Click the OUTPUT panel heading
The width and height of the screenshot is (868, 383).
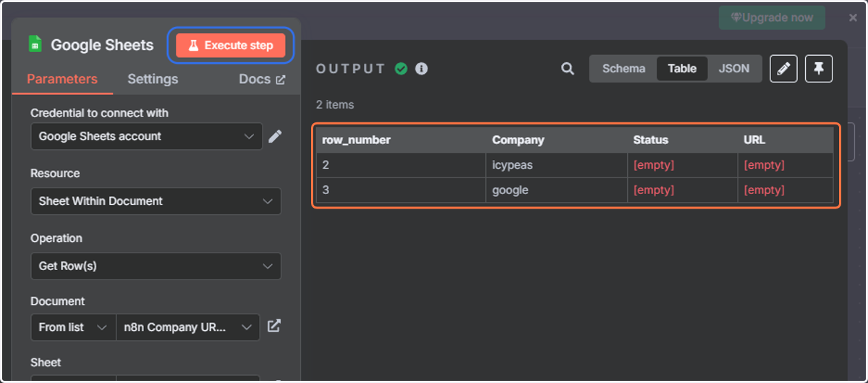click(351, 69)
